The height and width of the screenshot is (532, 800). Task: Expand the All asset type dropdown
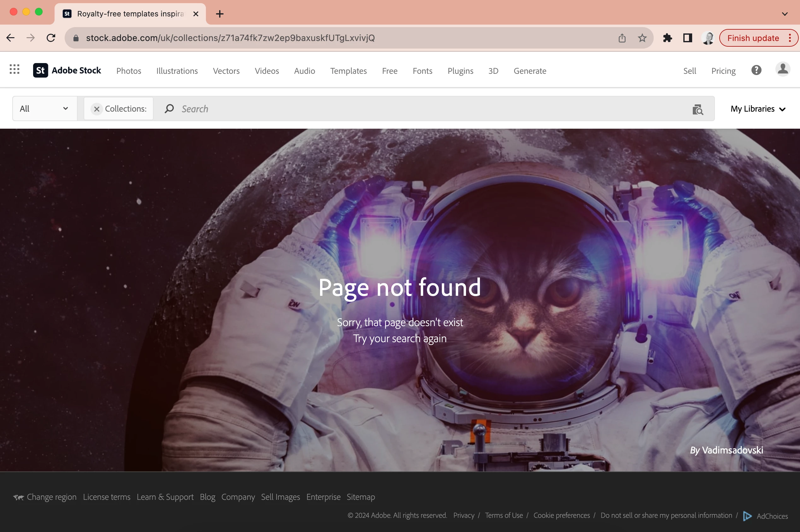coord(44,108)
